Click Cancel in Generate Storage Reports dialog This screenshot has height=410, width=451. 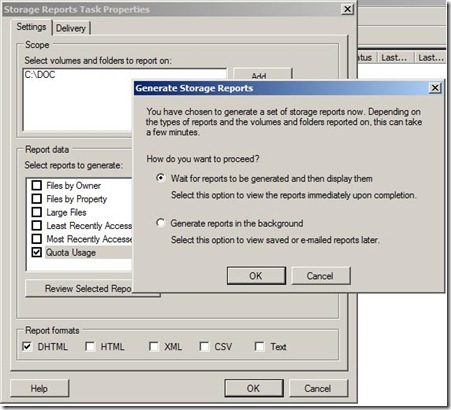tap(321, 276)
